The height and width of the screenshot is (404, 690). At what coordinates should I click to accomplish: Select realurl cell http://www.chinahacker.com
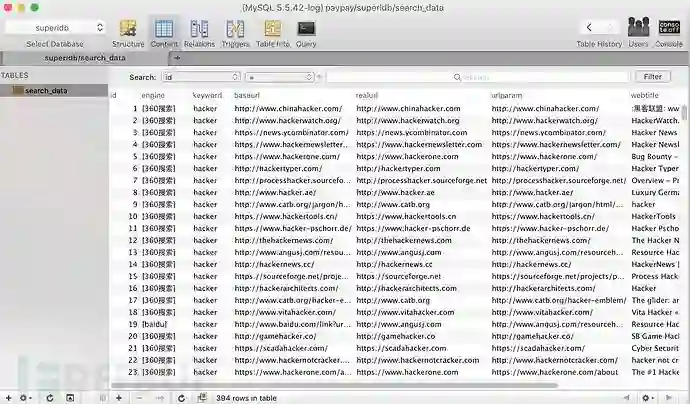tap(408, 108)
